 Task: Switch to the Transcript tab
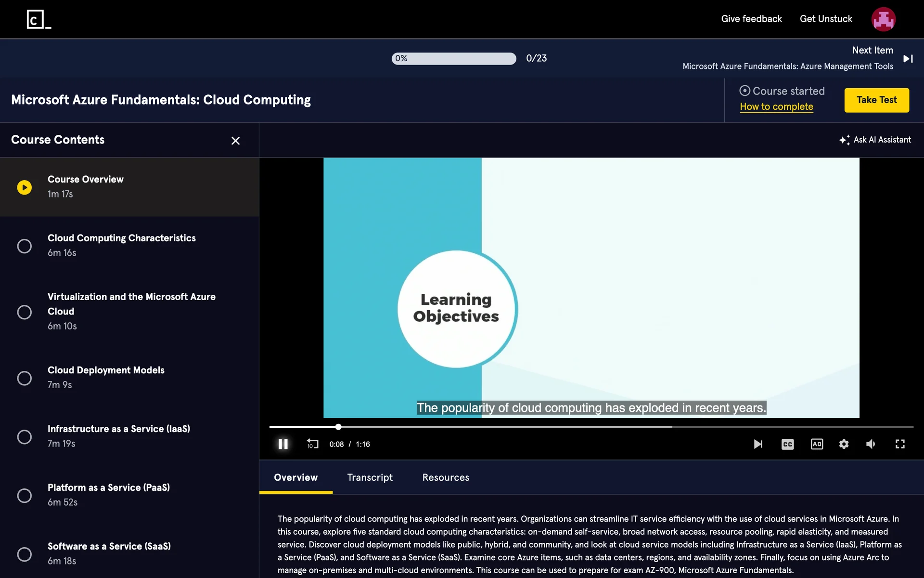(x=370, y=477)
